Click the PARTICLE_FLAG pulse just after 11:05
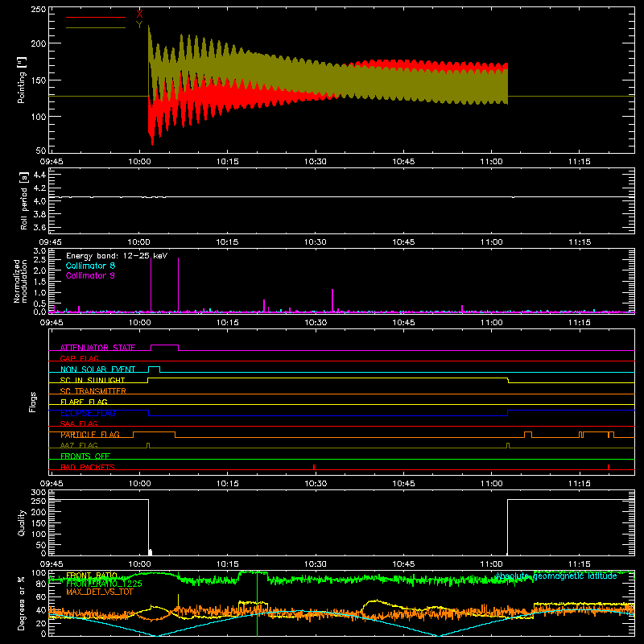Viewport: 644px width, 644px height. (528, 435)
